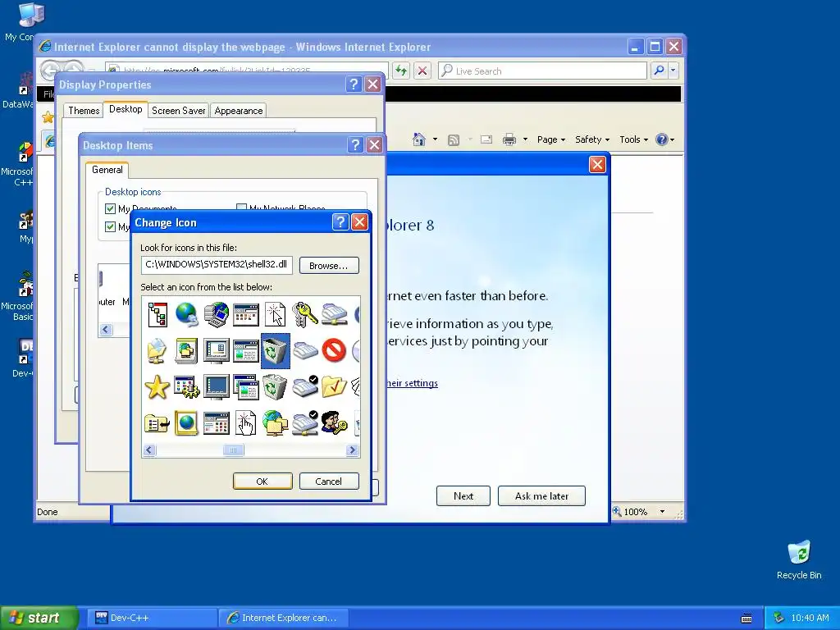Pick the hand-pointer document icon

[246, 423]
